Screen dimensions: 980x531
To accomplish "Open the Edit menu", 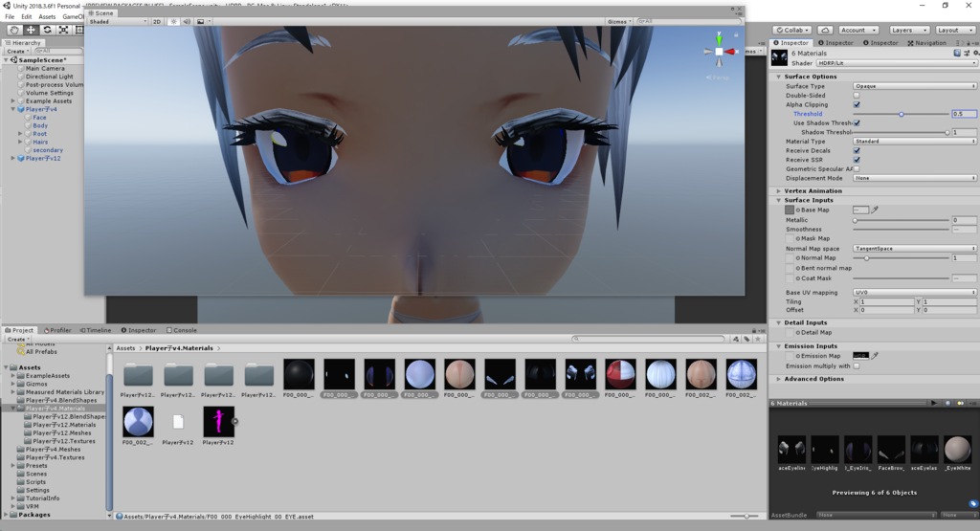I will point(26,17).
